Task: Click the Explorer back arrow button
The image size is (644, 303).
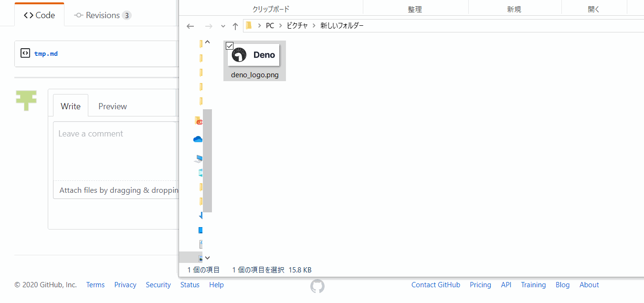Action: click(190, 26)
